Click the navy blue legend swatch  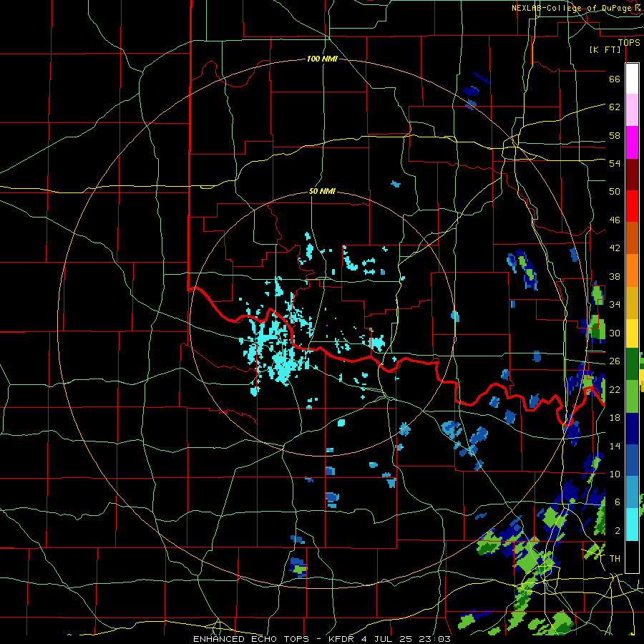(x=632, y=429)
